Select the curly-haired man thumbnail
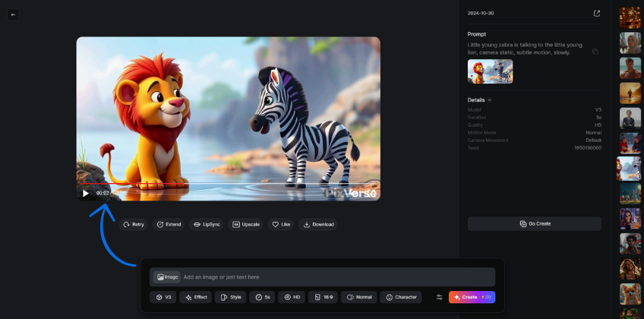The image size is (644, 319). click(630, 244)
